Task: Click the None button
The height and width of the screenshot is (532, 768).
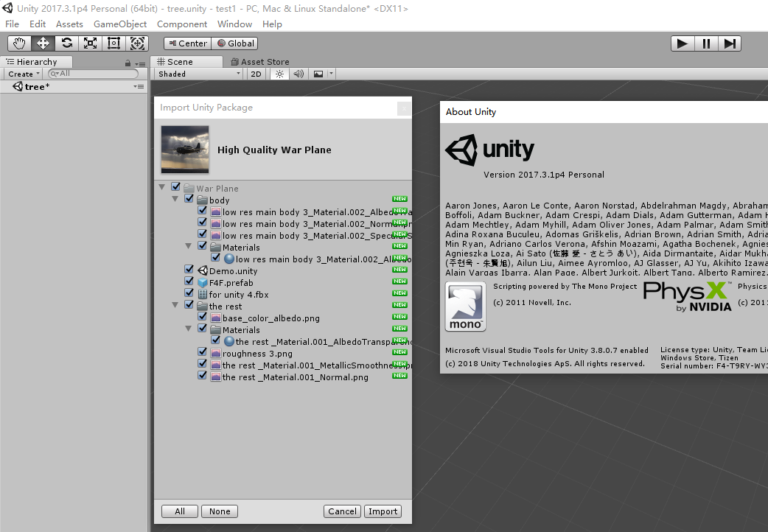Action: coord(220,511)
